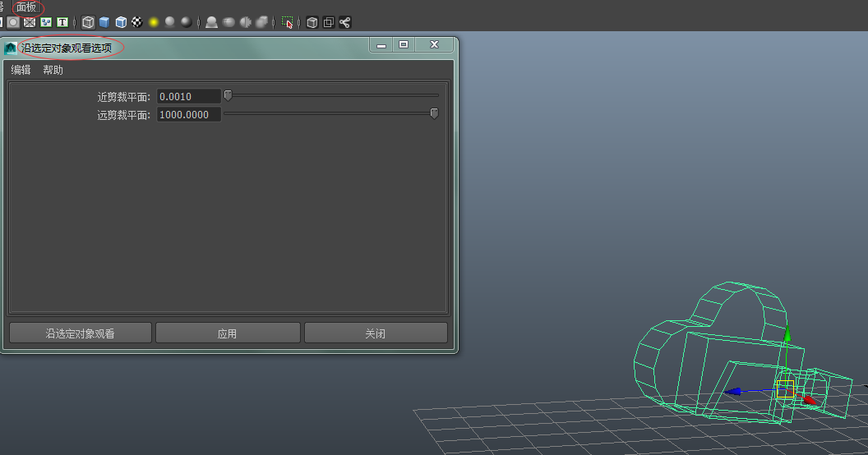The height and width of the screenshot is (455, 868).
Task: Toggle X-ray cube icon
Action: 312,22
